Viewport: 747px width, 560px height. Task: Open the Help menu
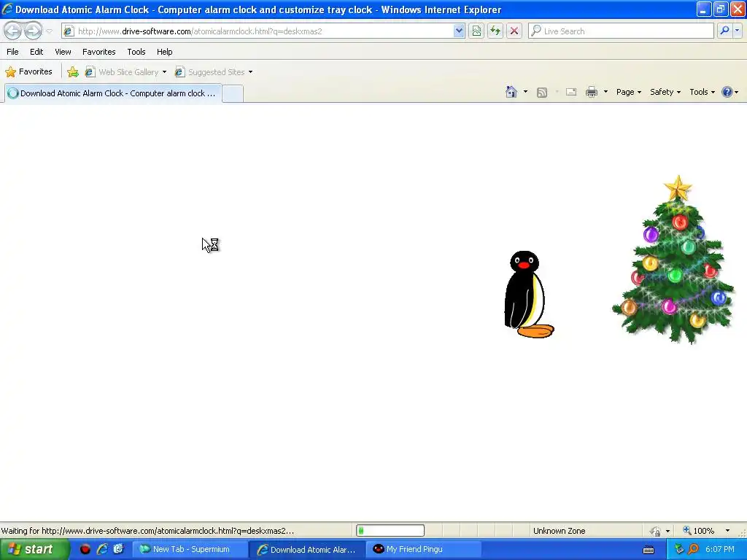pyautogui.click(x=164, y=52)
